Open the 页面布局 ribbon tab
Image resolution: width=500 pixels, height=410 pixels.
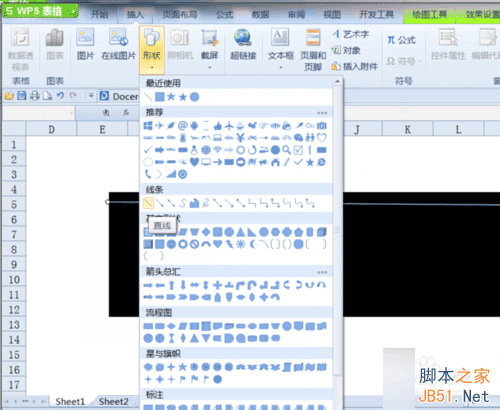180,14
